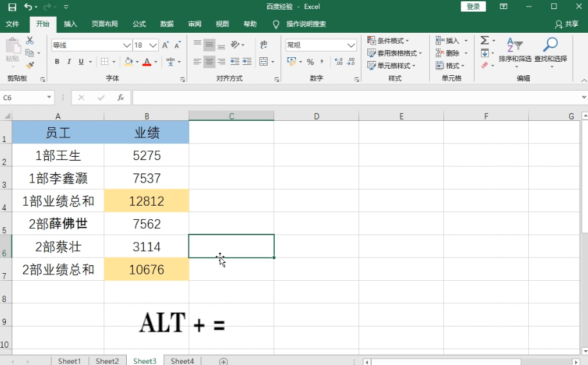Image resolution: width=588 pixels, height=365 pixels.
Task: Open the font group dialog launcher
Action: (183, 80)
